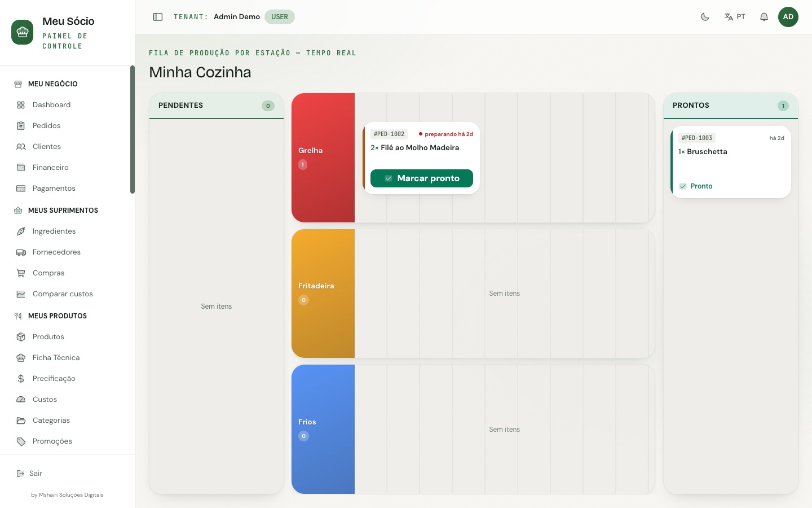This screenshot has width=812, height=508.
Task: Click the Ingredientes carrot icon
Action: pyautogui.click(x=21, y=231)
